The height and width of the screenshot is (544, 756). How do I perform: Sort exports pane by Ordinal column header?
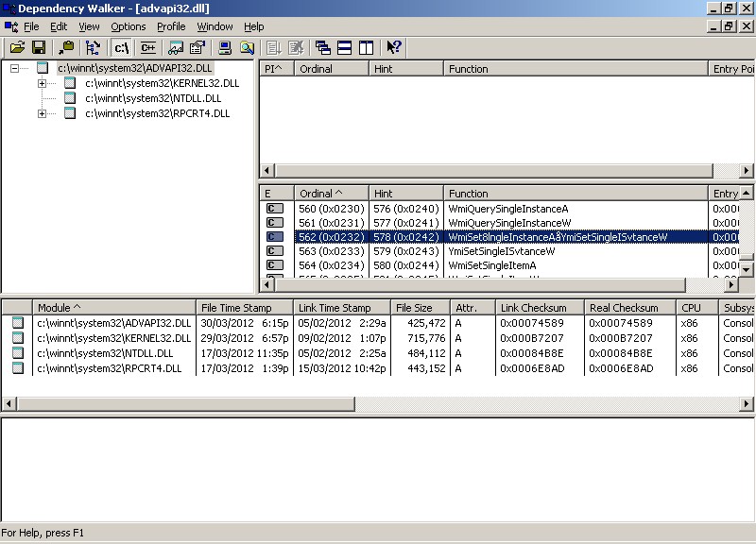point(332,194)
